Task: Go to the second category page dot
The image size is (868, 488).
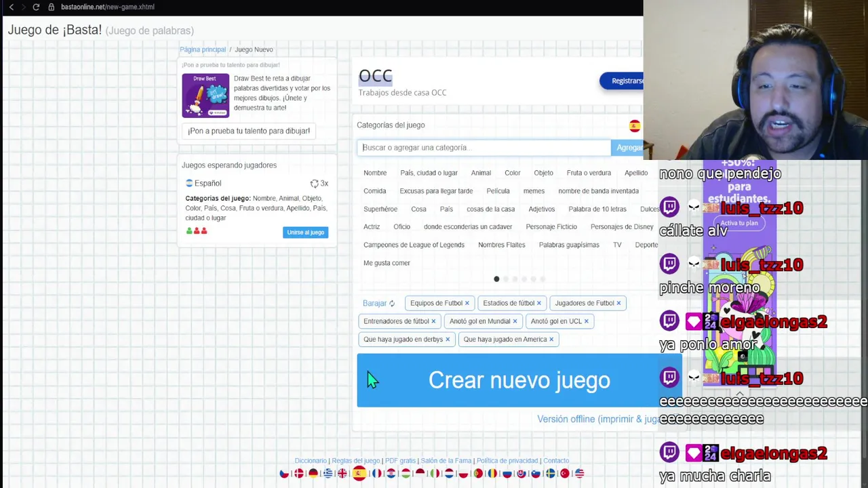Action: pos(506,279)
